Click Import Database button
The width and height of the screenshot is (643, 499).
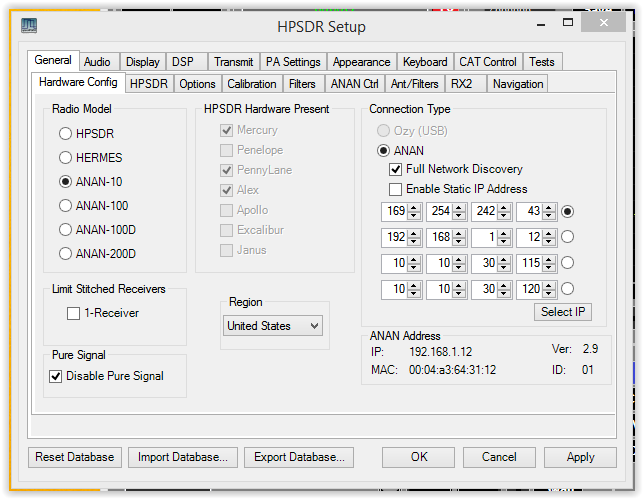point(182,457)
